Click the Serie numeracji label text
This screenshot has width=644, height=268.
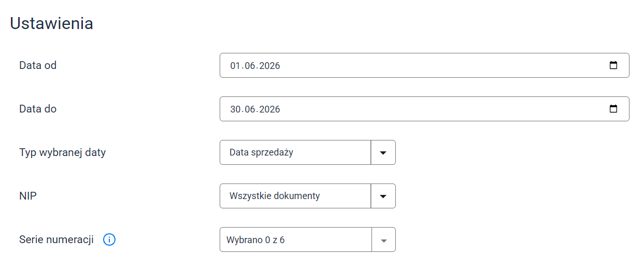tap(56, 239)
